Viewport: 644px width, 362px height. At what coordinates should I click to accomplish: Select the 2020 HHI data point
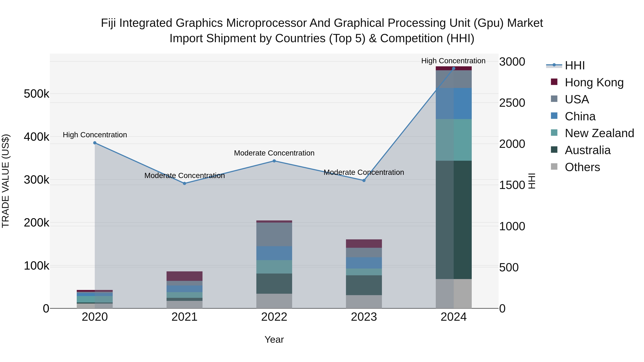(95, 143)
